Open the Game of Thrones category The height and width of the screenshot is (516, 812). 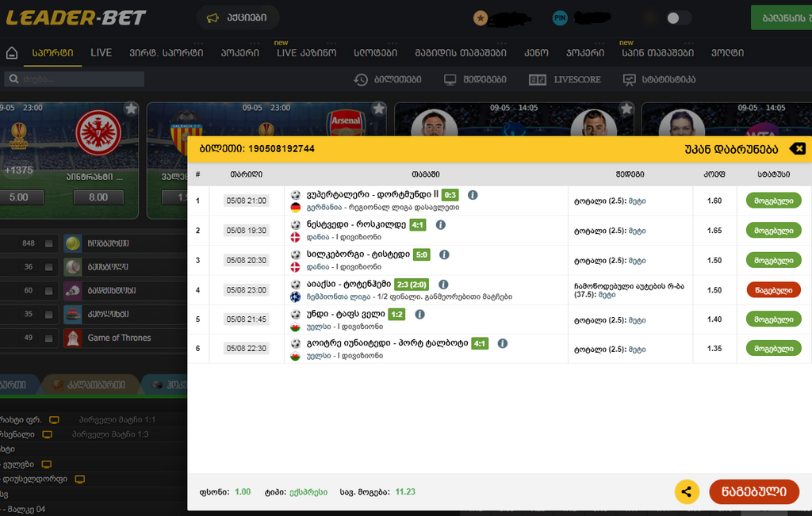click(119, 338)
